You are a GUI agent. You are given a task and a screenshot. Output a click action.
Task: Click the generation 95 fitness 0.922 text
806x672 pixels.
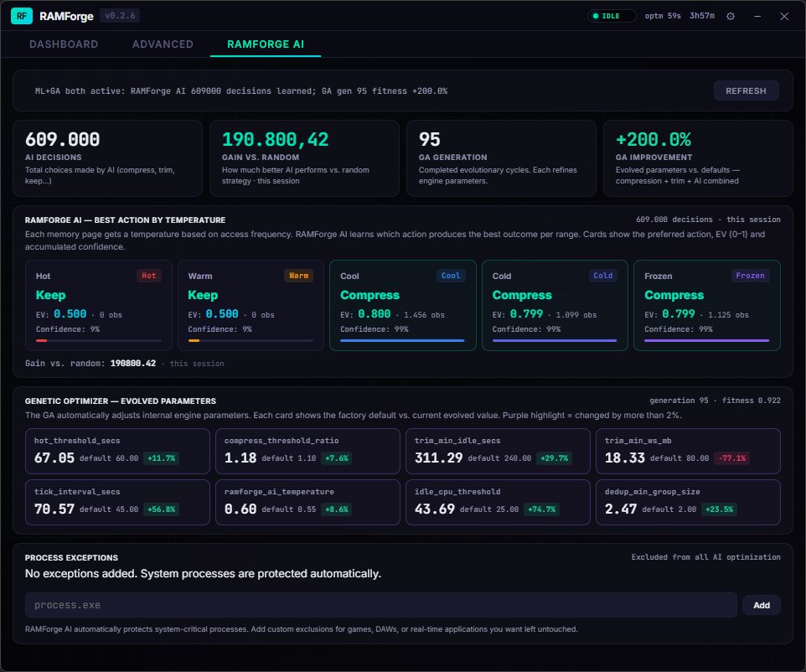pyautogui.click(x=715, y=401)
